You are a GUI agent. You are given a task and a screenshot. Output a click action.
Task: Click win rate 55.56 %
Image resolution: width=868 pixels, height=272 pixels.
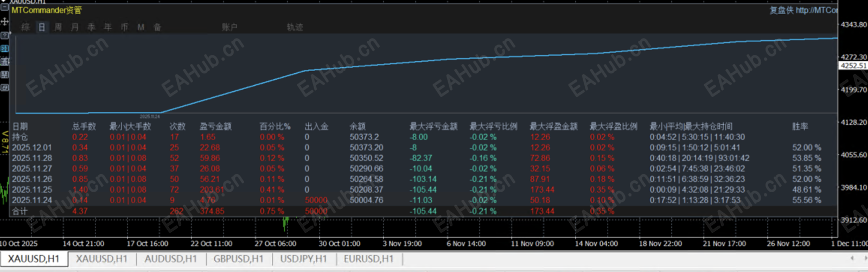[807, 200]
